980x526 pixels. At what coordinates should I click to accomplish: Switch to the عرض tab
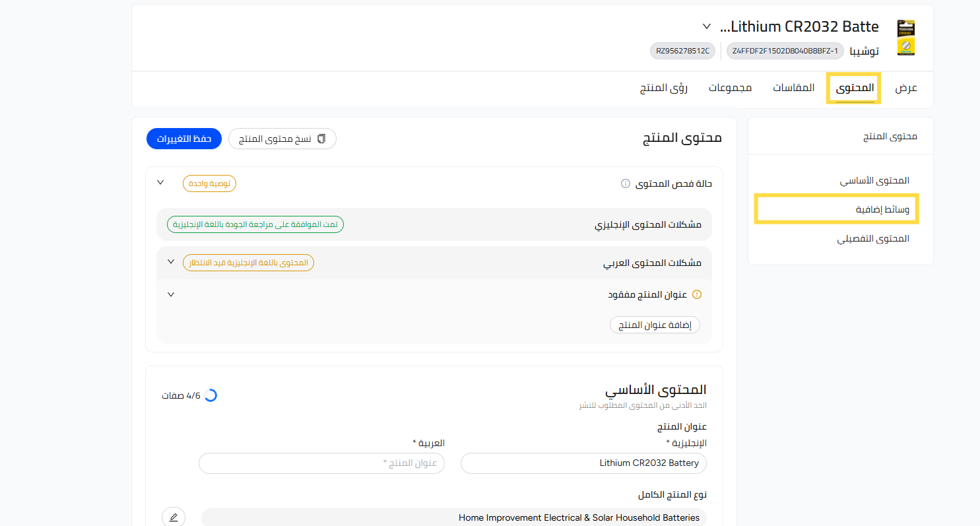(x=905, y=88)
